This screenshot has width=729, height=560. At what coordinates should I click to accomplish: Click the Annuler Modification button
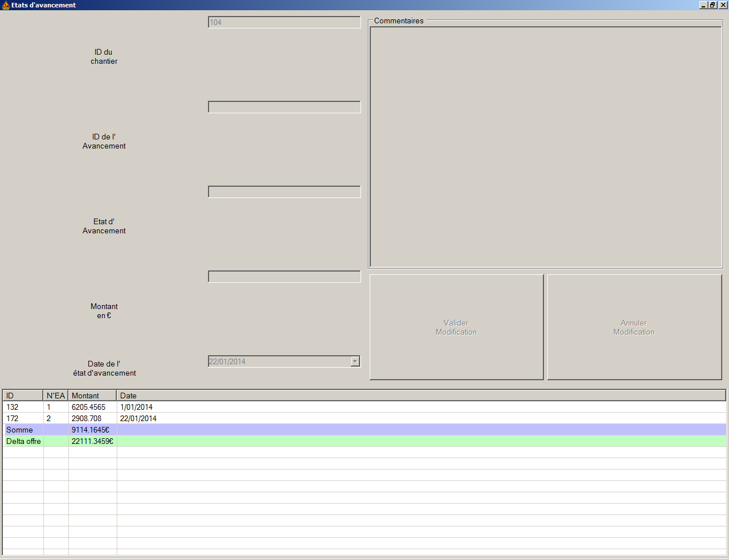click(x=634, y=327)
